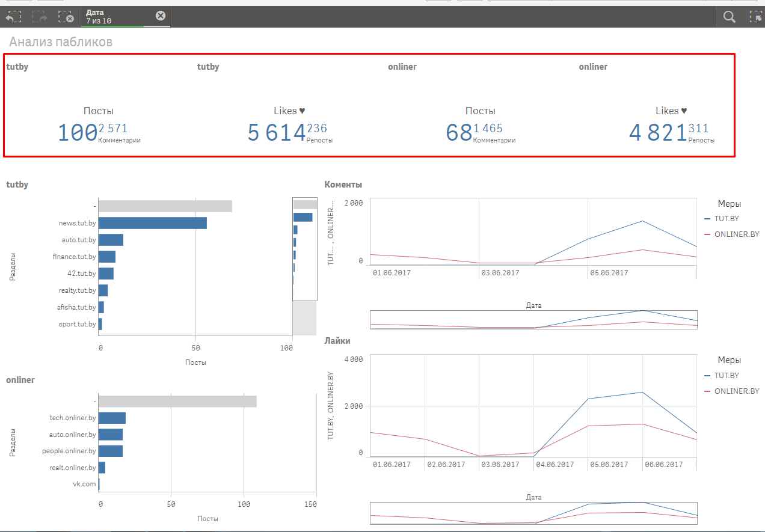Clear all selections with toolbar icon

66,17
